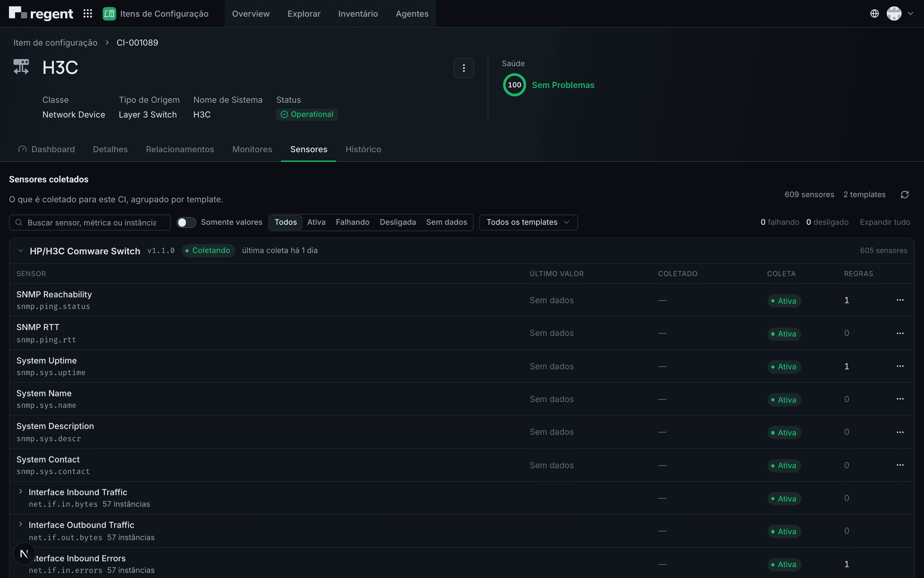
Task: Open the Detalhes tab
Action: 110,149
